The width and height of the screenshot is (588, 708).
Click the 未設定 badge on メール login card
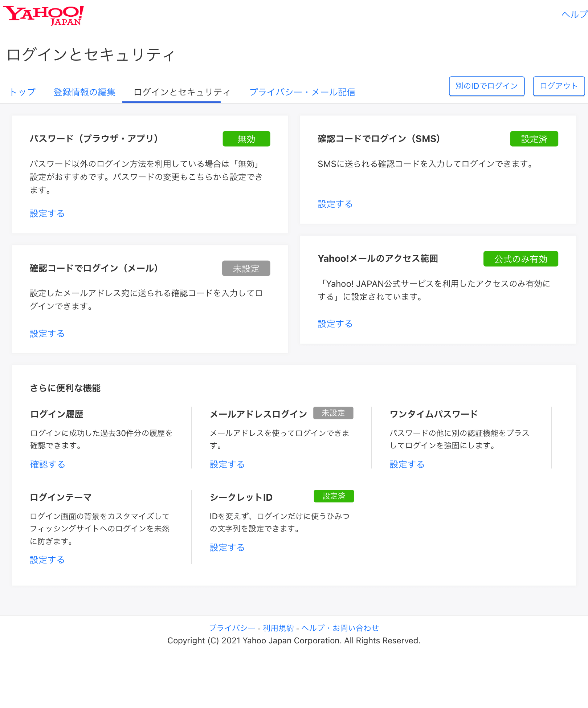pos(246,268)
